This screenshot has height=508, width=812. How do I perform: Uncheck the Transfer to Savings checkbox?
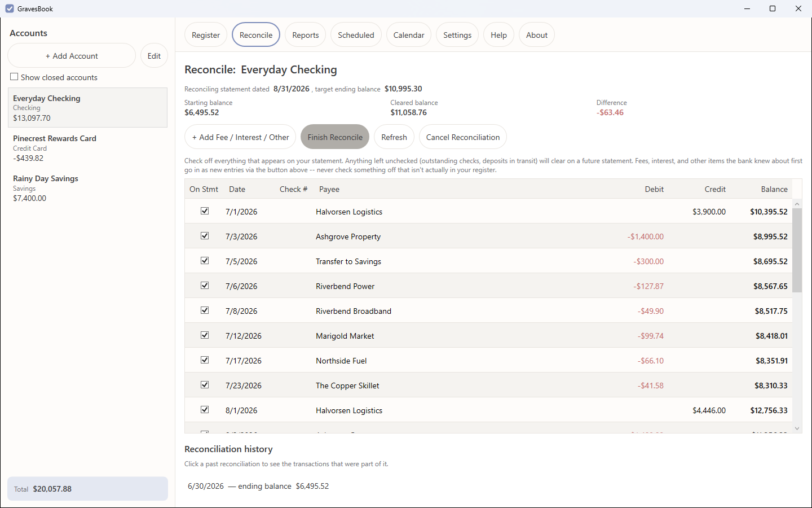point(205,261)
